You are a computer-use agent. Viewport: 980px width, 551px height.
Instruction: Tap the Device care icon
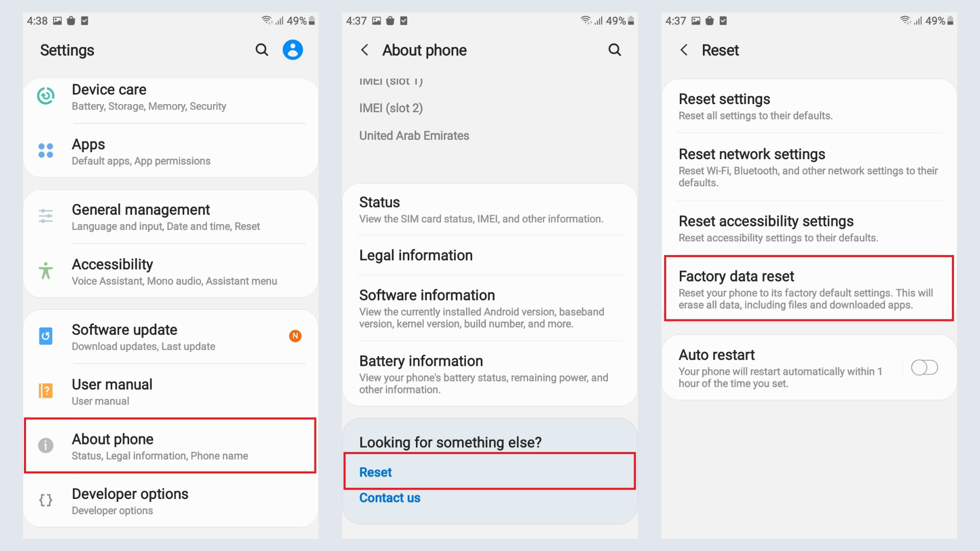46,96
